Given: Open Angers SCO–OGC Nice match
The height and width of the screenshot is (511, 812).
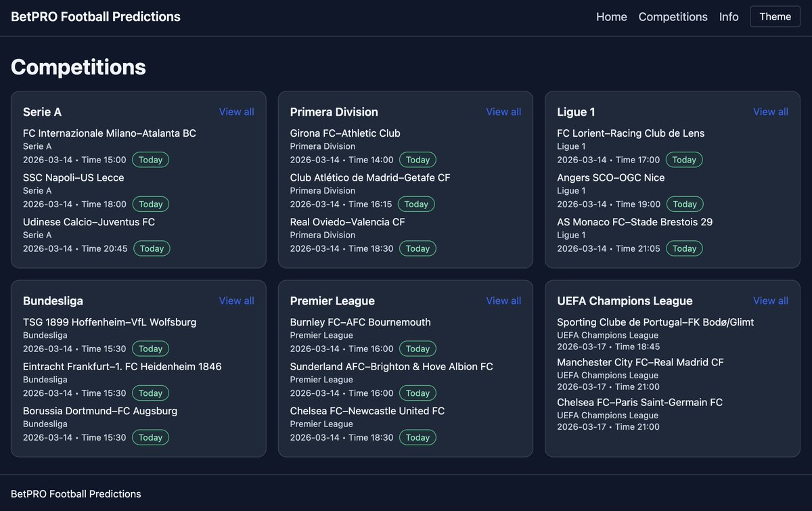Looking at the screenshot, I should [611, 177].
